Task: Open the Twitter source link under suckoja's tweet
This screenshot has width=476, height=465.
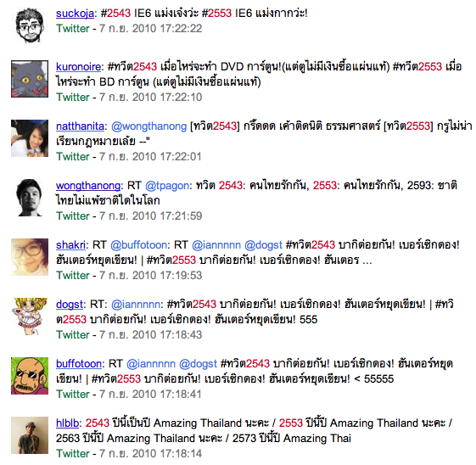Action: pyautogui.click(x=73, y=29)
